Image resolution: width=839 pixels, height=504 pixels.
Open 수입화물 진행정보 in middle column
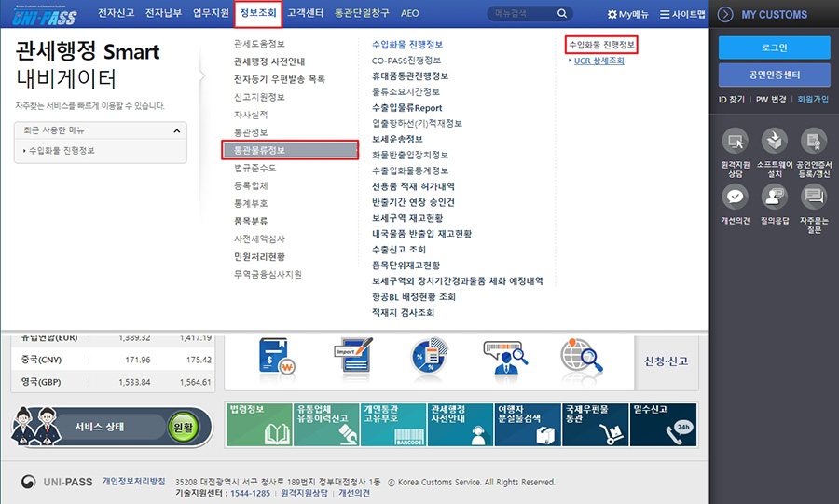(407, 45)
